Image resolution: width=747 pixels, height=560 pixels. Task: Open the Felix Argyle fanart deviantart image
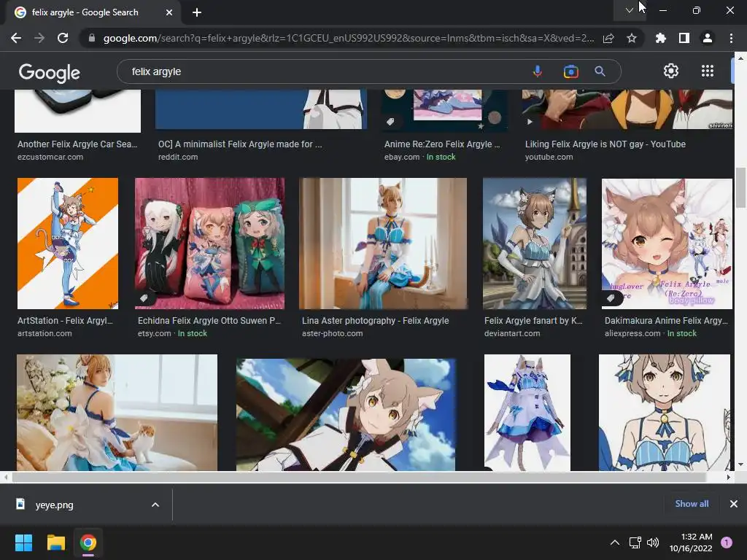point(535,244)
